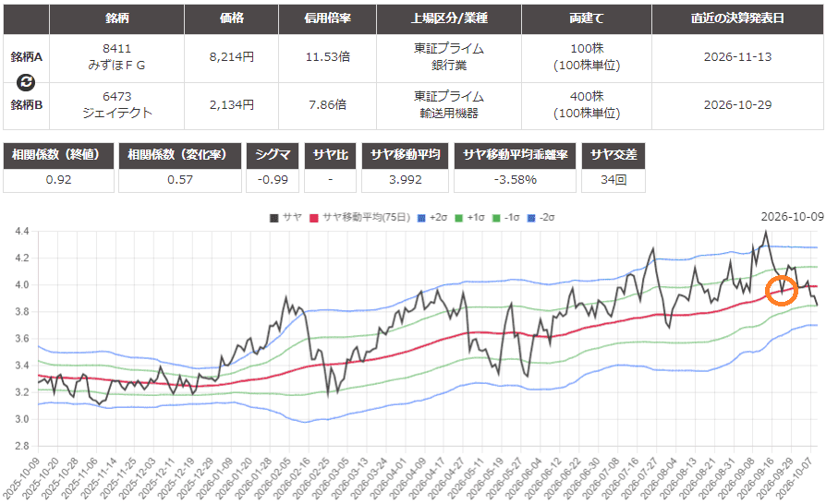826x504 pixels.
Task: Click the 0.57 correlation value
Action: pyautogui.click(x=180, y=180)
